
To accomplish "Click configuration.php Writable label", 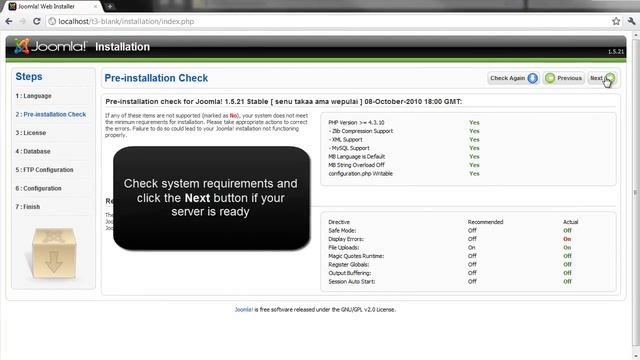I will [360, 173].
